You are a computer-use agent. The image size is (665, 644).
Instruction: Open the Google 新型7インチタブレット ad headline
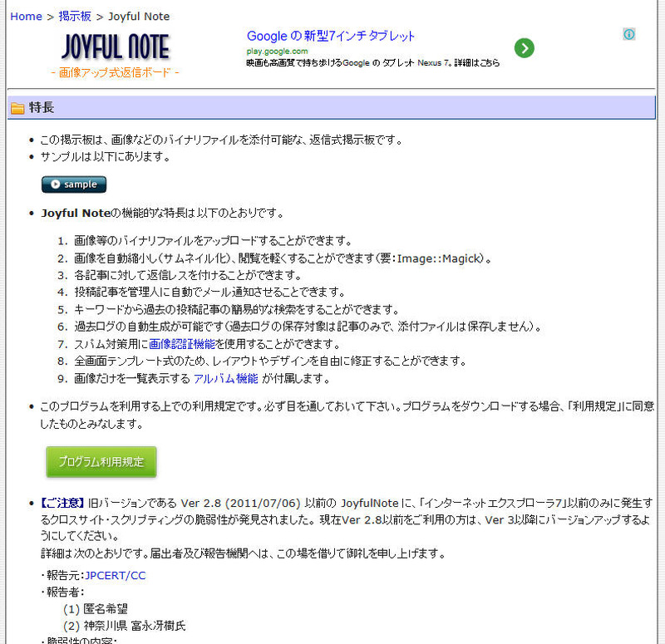(x=330, y=36)
